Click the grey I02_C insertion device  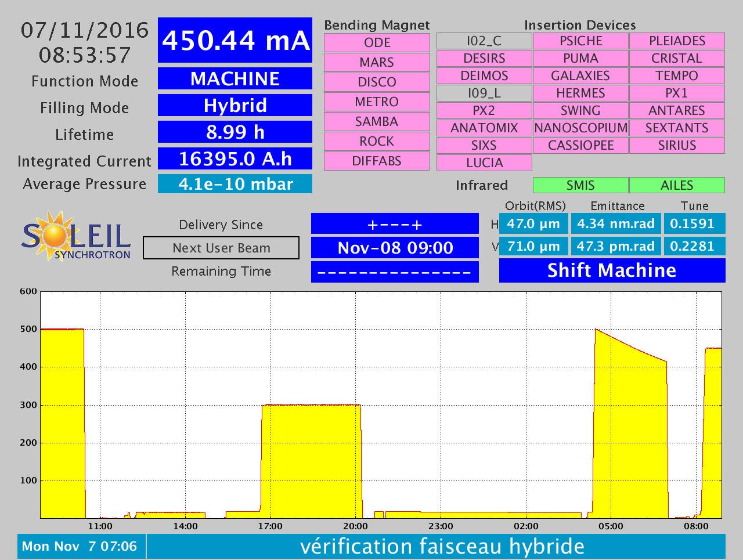click(484, 41)
